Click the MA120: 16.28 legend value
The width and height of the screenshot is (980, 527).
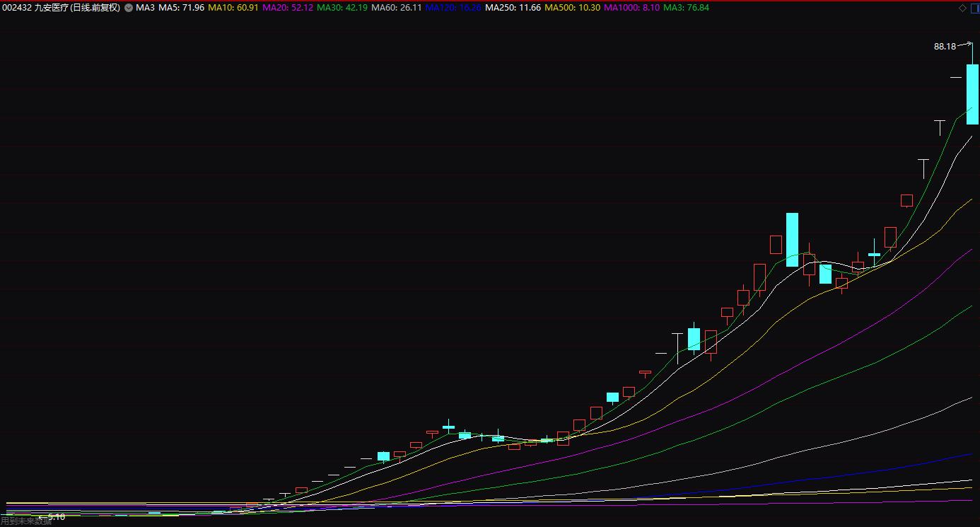(x=453, y=8)
